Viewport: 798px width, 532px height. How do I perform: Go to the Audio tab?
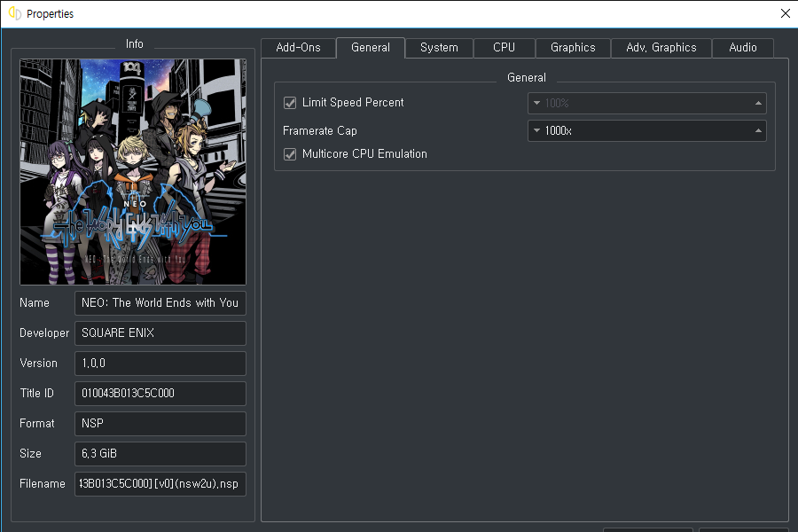click(742, 48)
